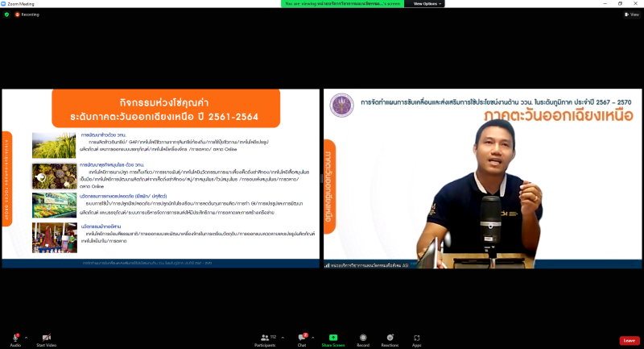Viewport: 644px width, 349px height.
Task: Turn on camera with Start Video
Action: coord(46,339)
